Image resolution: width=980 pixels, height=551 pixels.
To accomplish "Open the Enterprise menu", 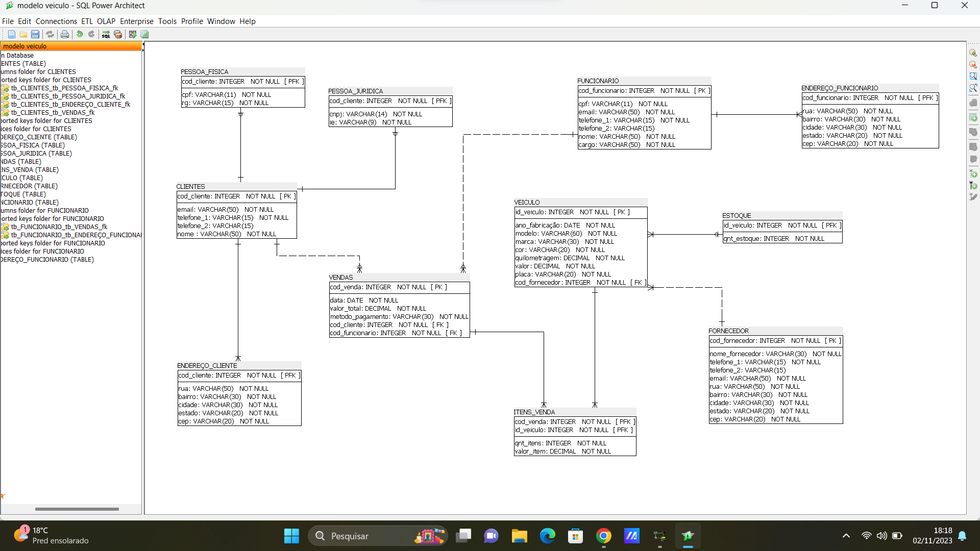I will pos(137,21).
